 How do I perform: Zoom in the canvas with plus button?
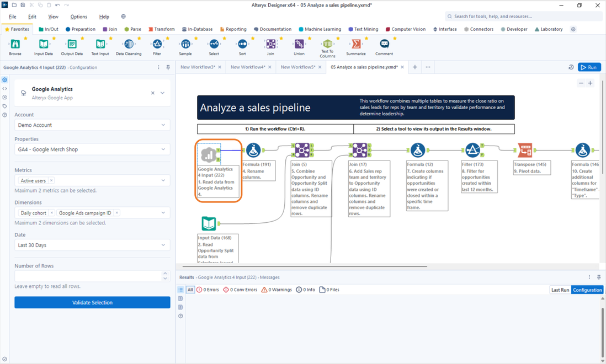tap(590, 83)
